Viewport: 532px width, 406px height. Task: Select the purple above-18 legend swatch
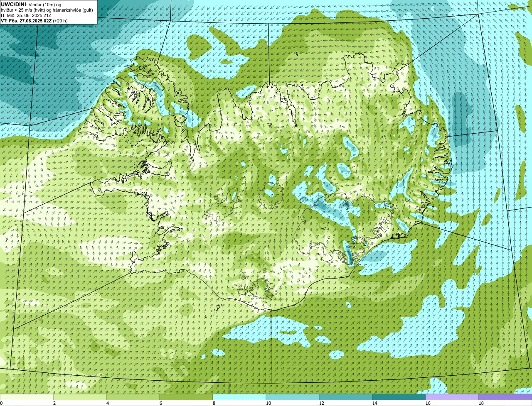pyautogui.click(x=505, y=397)
